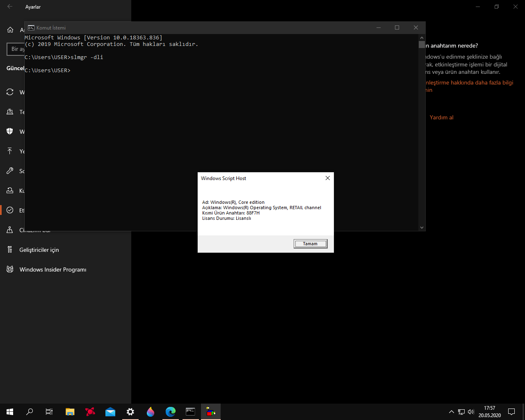Open File Explorer from the taskbar
The image size is (525, 420).
pyautogui.click(x=70, y=412)
